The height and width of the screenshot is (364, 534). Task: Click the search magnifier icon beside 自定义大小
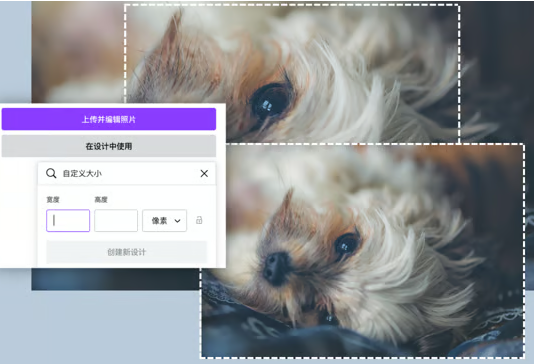(51, 173)
